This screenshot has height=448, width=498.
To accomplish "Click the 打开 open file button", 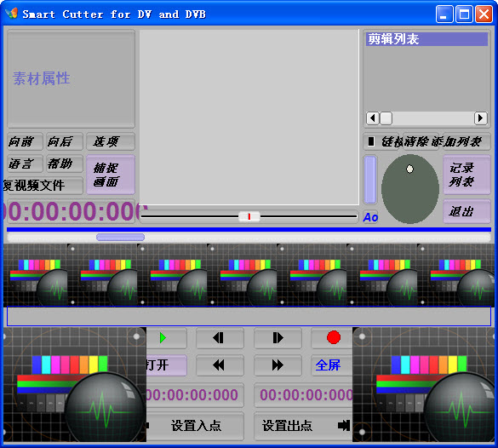I will (166, 365).
